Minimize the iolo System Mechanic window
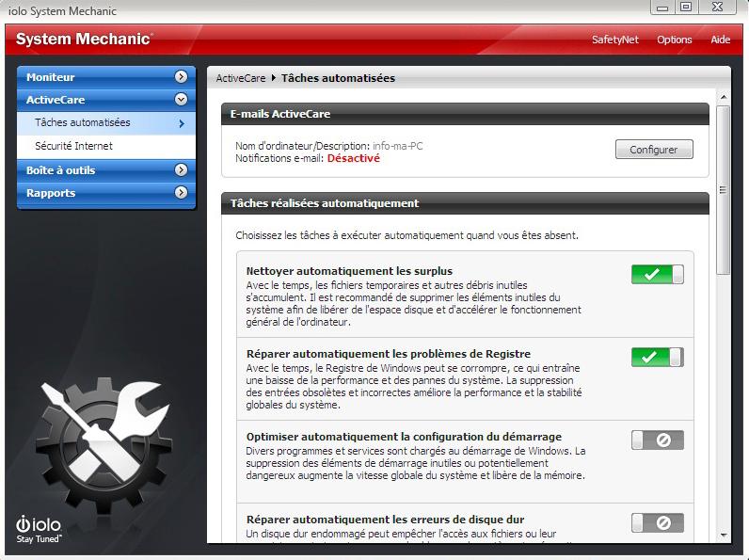749x560 pixels. pos(662,8)
